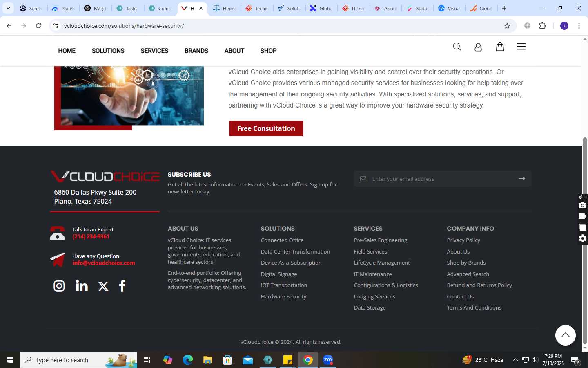Viewport: 588px width, 368px height.
Task: Open the shopping bag cart icon
Action: [500, 47]
